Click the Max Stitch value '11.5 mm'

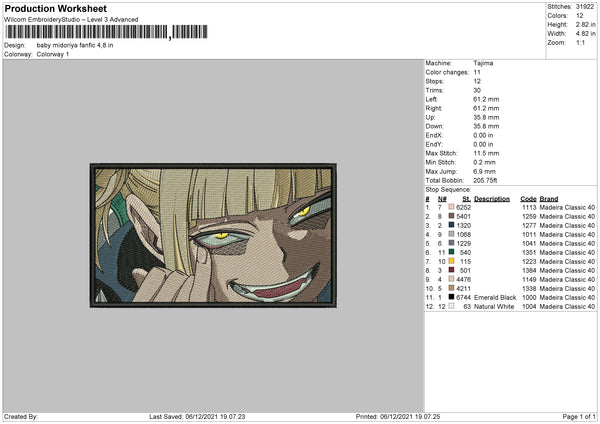(486, 153)
